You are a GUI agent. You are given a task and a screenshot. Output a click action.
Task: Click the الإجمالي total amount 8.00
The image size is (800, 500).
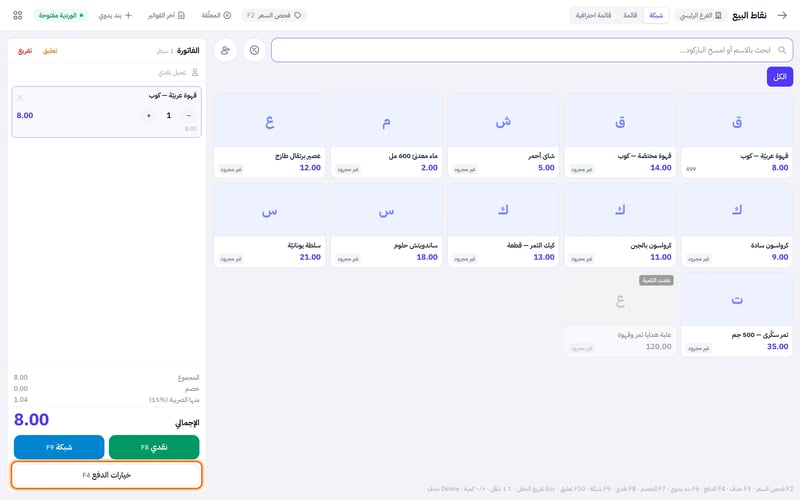31,419
